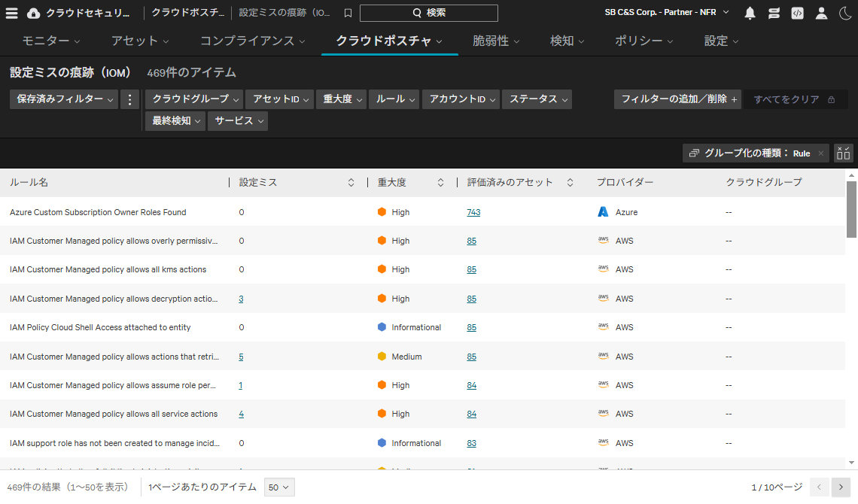Click the ルール名 column header
The width and height of the screenshot is (858, 504).
[29, 183]
